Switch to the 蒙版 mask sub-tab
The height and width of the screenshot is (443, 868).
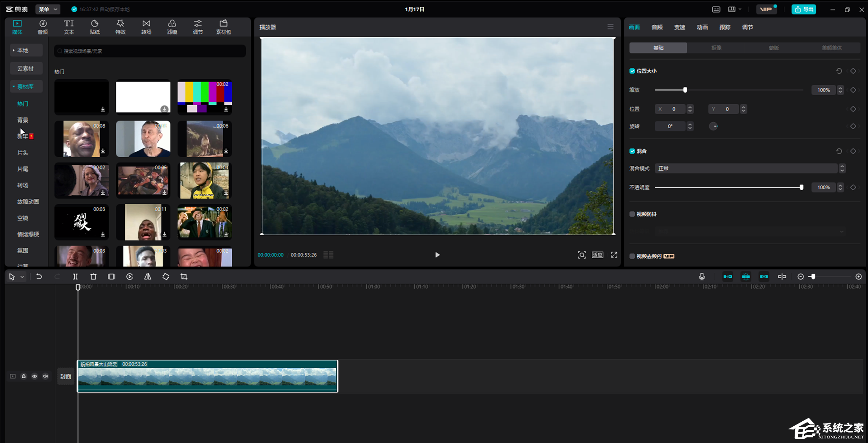coord(774,48)
